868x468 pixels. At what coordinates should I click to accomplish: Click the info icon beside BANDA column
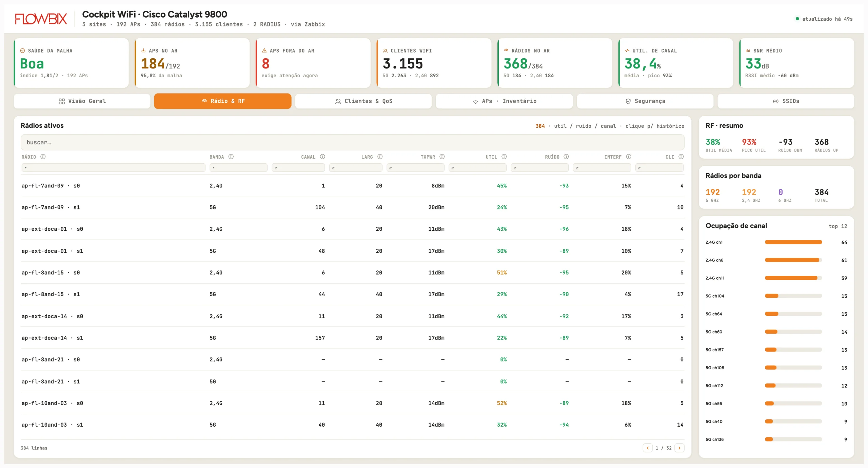point(231,157)
